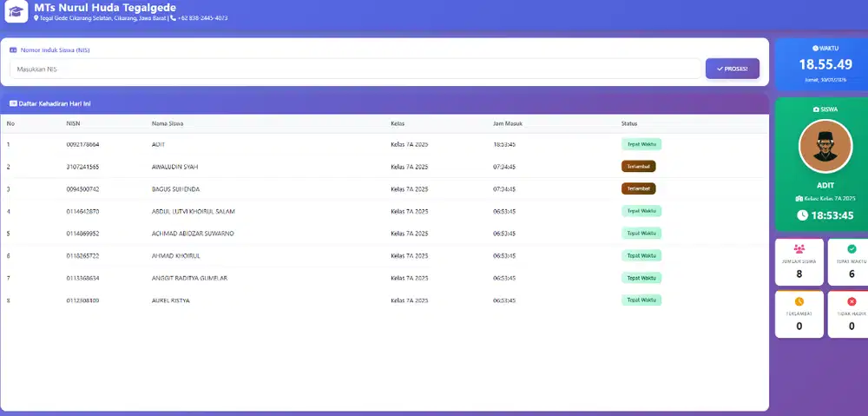
Task: Click Tepat Waktu badge for ACHMAD ABIDZAR
Action: [641, 234]
